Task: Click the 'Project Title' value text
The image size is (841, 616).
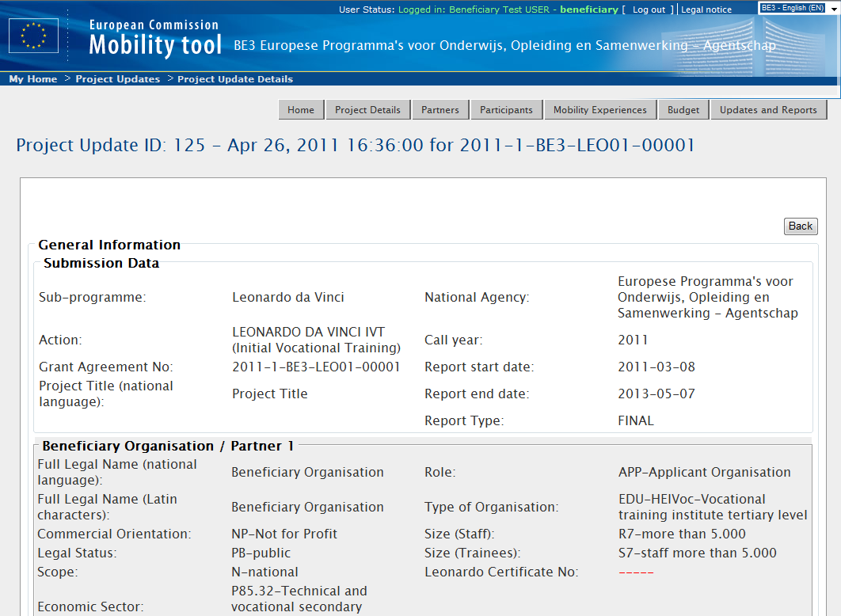Action: (x=270, y=394)
